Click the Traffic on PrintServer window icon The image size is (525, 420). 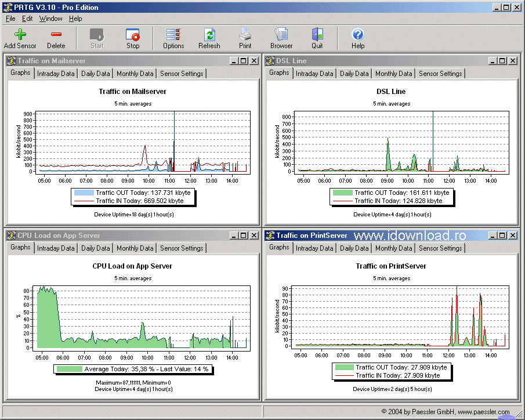[x=270, y=236]
